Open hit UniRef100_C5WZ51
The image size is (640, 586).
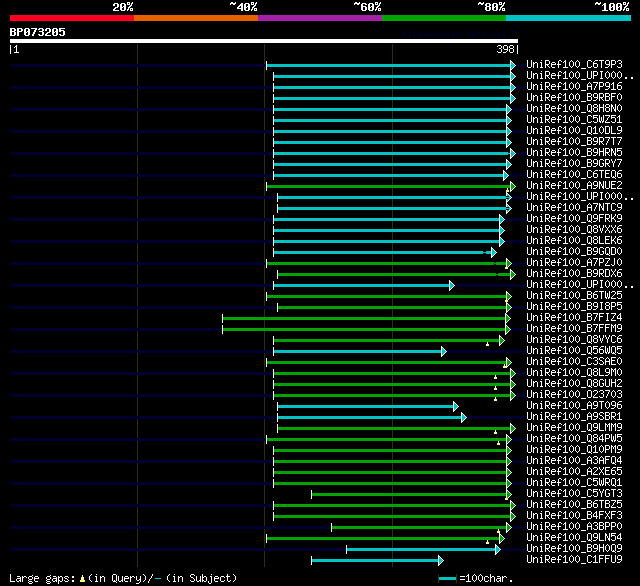coord(574,120)
